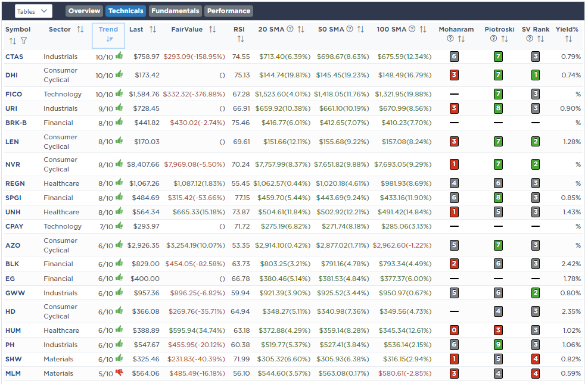Click sort arrows for RSI column

(241, 39)
